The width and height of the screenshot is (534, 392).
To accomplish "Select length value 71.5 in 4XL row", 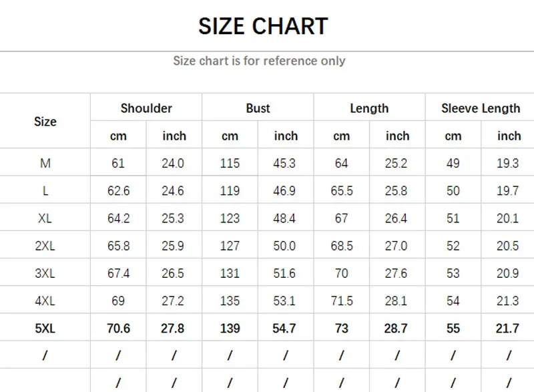I will coord(341,301).
